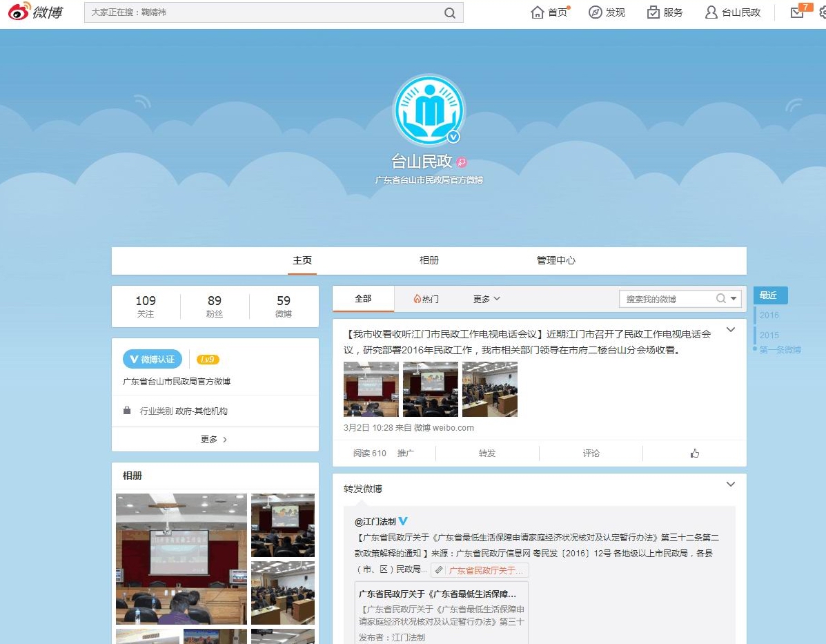Select the 全部 posts tab
This screenshot has width=826, height=644.
363,299
